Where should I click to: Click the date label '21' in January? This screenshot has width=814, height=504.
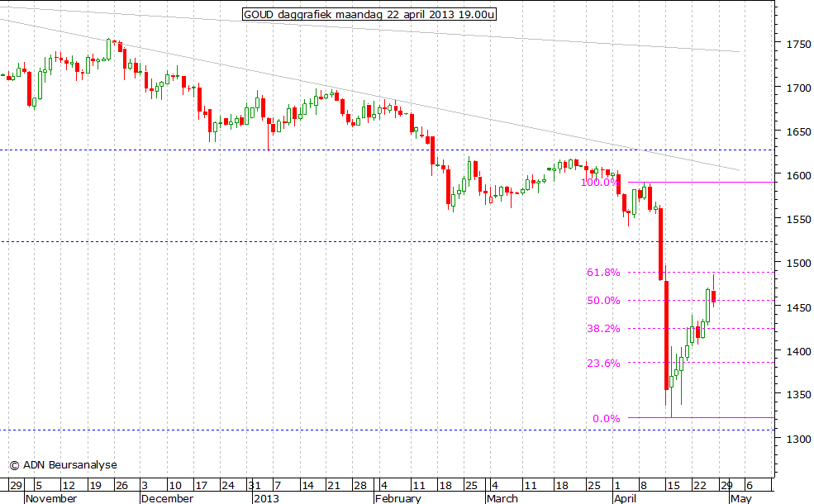[333, 485]
